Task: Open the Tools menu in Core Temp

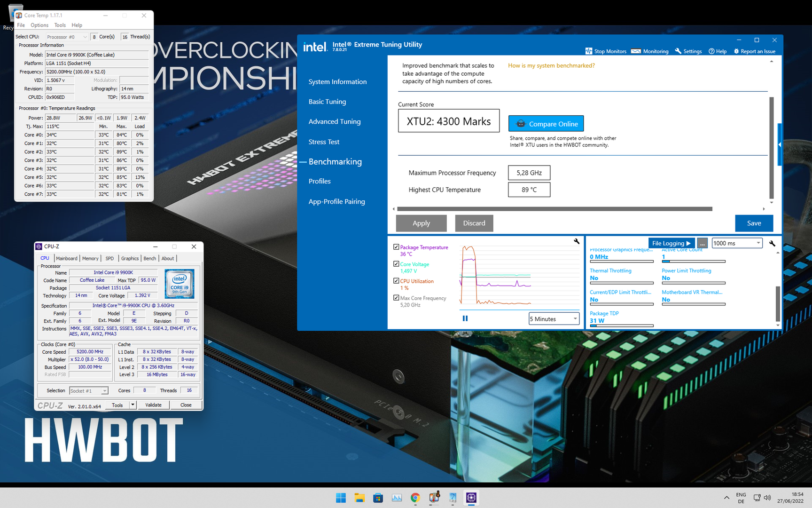Action: [60, 25]
